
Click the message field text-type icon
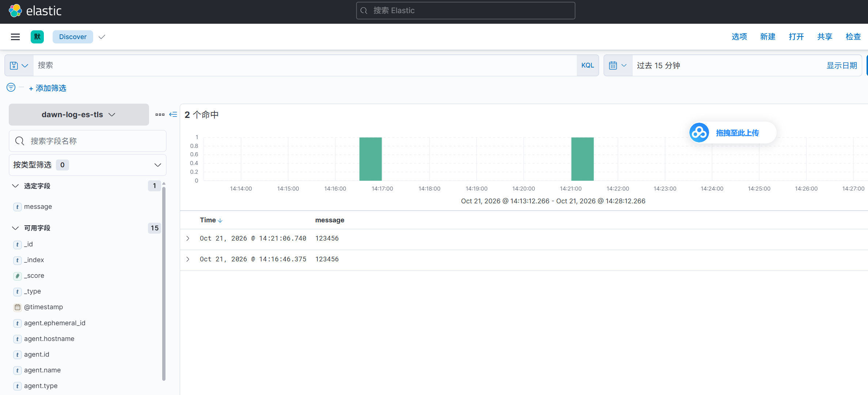[x=17, y=207]
